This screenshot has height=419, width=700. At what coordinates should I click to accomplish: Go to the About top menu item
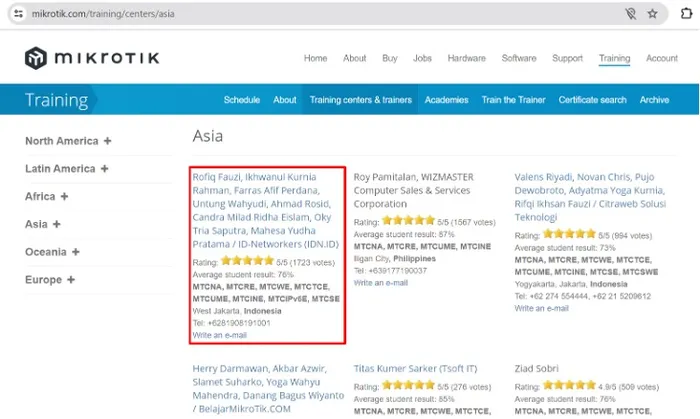(x=354, y=58)
